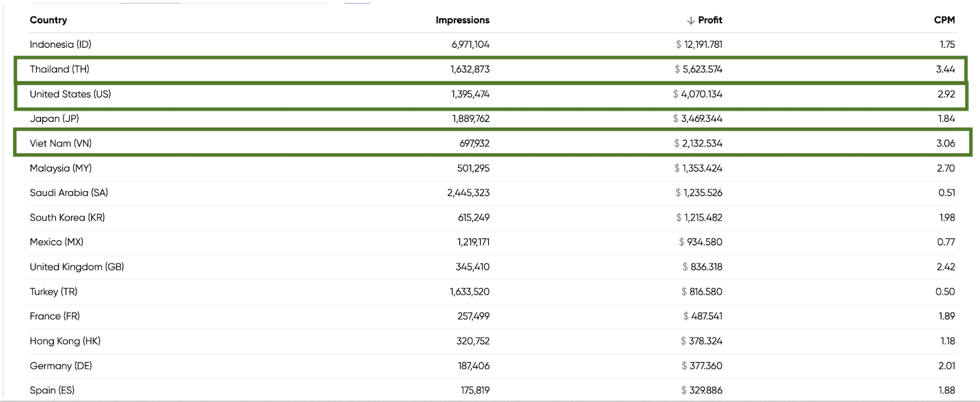
Task: Select the Malaysia (MY) row
Action: pyautogui.click(x=61, y=168)
